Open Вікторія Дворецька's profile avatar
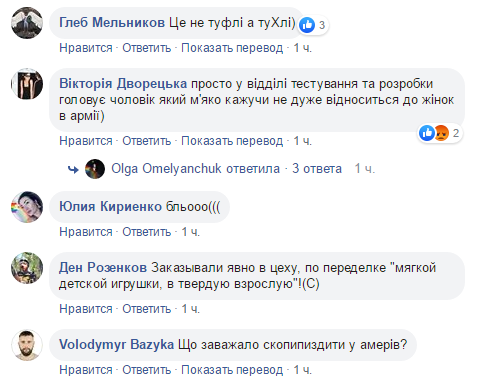This screenshot has width=481, height=384. click(27, 84)
